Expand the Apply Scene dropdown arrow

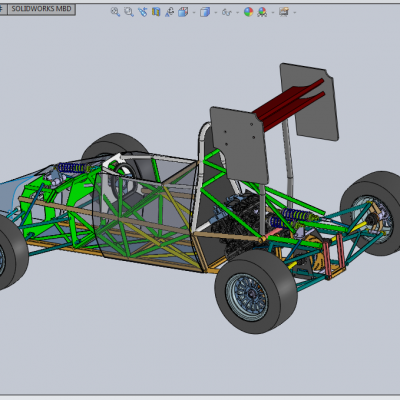(273, 13)
